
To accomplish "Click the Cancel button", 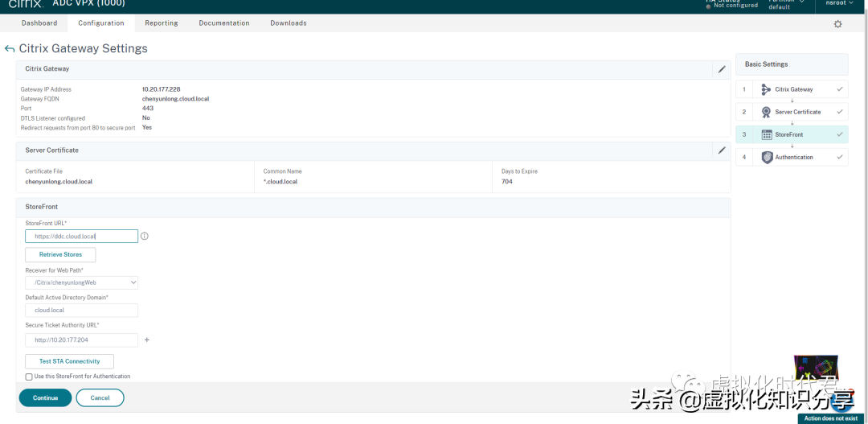I will coord(100,398).
